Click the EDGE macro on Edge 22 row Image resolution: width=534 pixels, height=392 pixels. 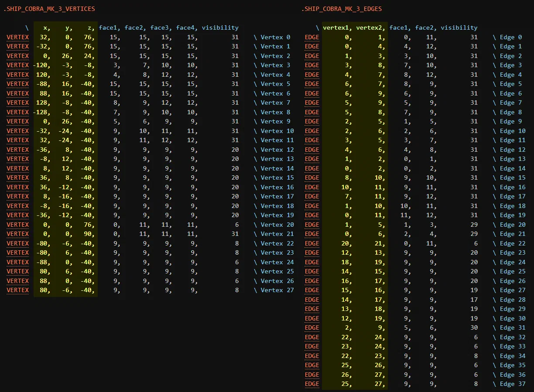[x=312, y=243]
